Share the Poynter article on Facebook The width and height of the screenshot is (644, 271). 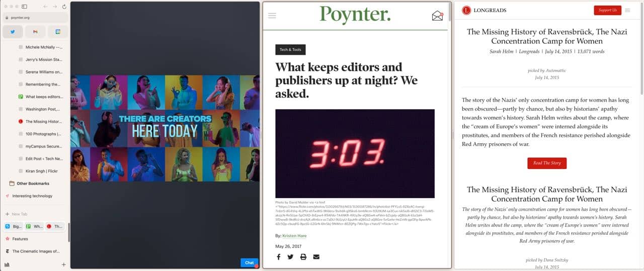click(x=278, y=257)
